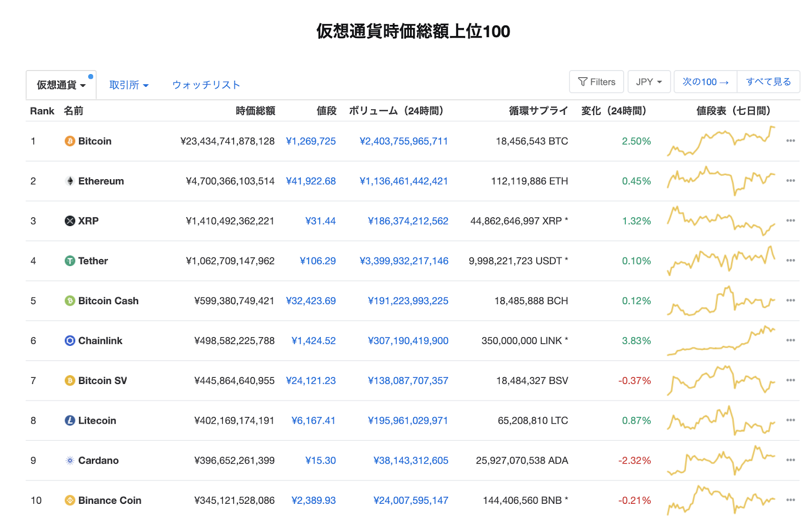
Task: Click Bitcoin market cap ¥23,434,741,878,128
Action: [227, 141]
